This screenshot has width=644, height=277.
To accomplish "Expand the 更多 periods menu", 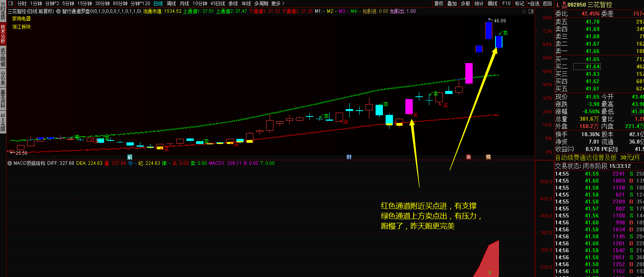I will (278, 3).
